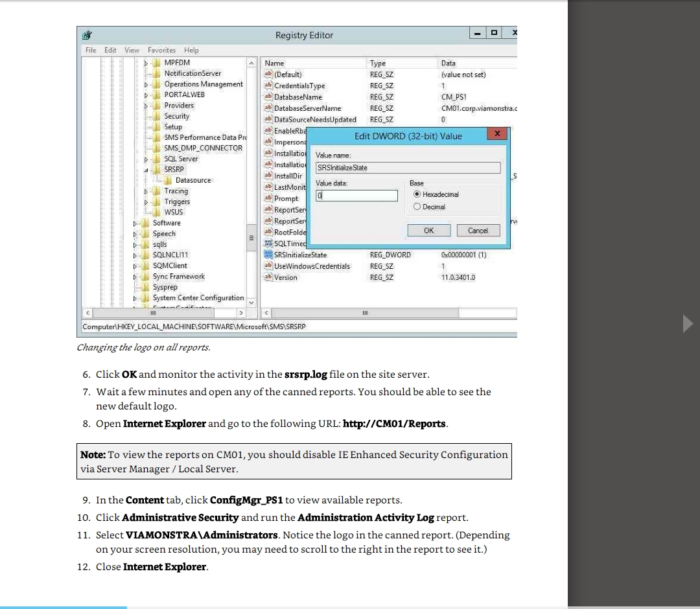The width and height of the screenshot is (700, 609).
Task: Click the SRSInitializeState DWORD value icon
Action: [268, 255]
